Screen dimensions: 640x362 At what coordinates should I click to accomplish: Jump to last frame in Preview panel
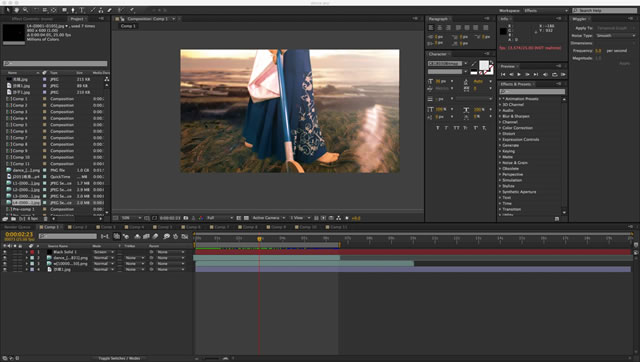[x=536, y=75]
